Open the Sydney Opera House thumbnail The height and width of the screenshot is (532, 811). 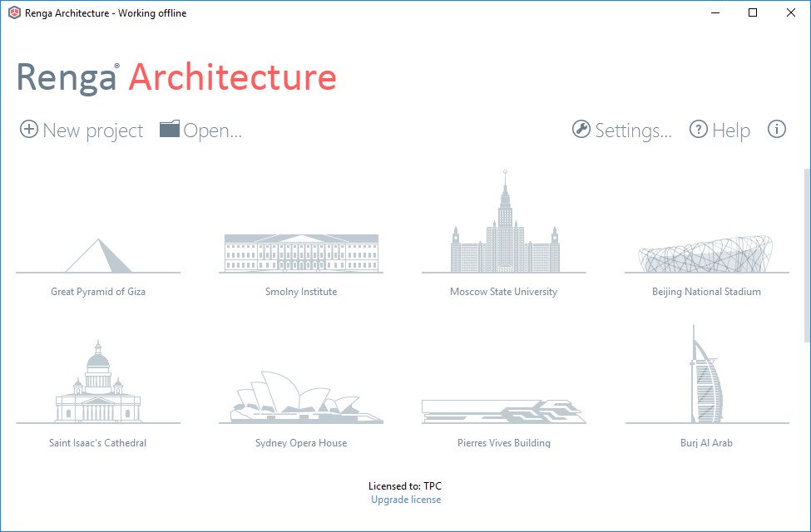coord(301,397)
